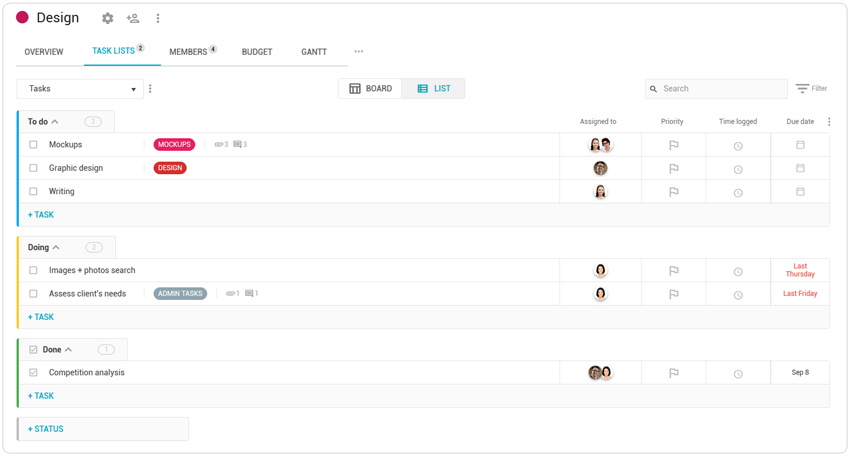The image size is (850, 457).
Task: Open column options menu beside Due date
Action: click(x=829, y=122)
